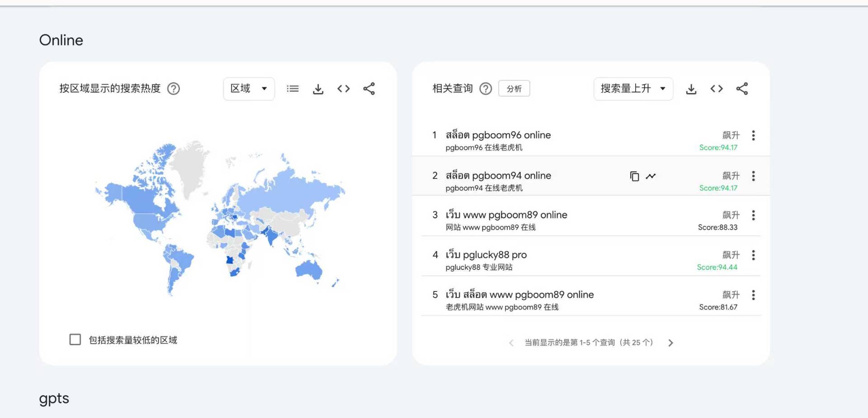Click translation text pglucky88 专业网站

(x=479, y=268)
